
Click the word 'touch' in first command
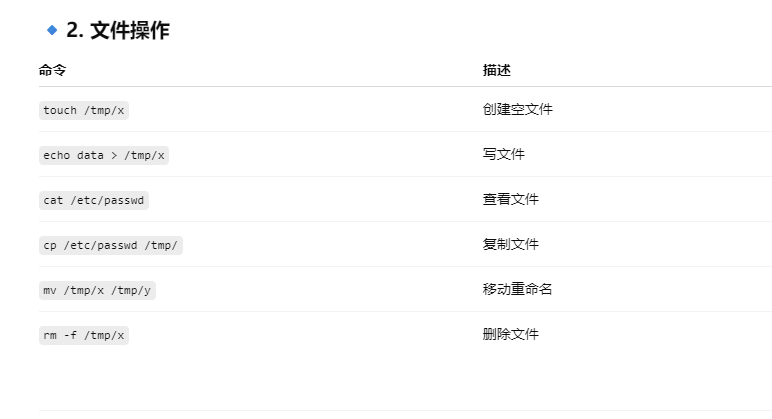pyautogui.click(x=60, y=110)
